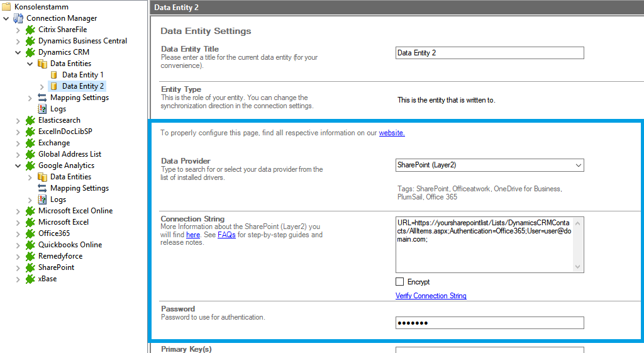Enable the Encrypt checkbox
This screenshot has width=644, height=353.
pos(400,282)
